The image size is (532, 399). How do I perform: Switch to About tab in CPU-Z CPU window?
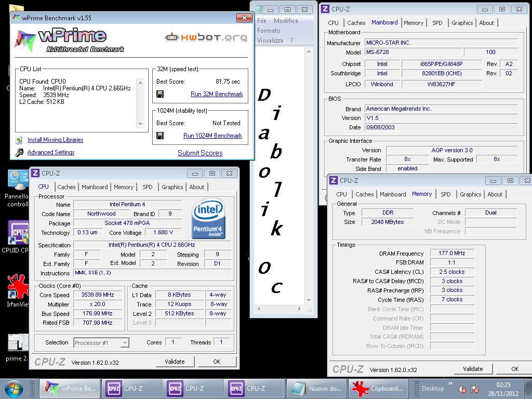[197, 187]
